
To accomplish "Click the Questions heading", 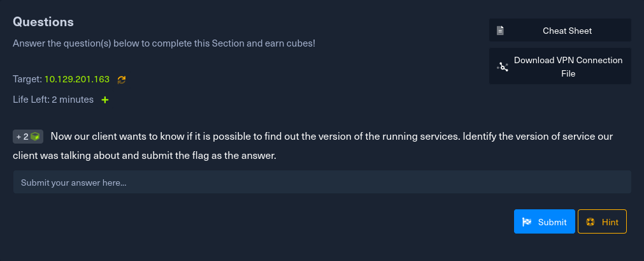I will coord(43,22).
